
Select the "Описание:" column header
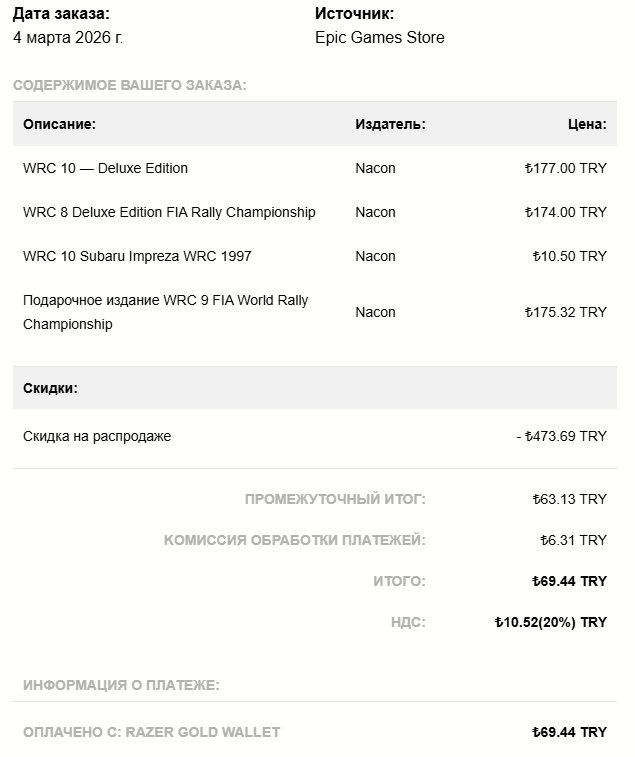click(59, 124)
